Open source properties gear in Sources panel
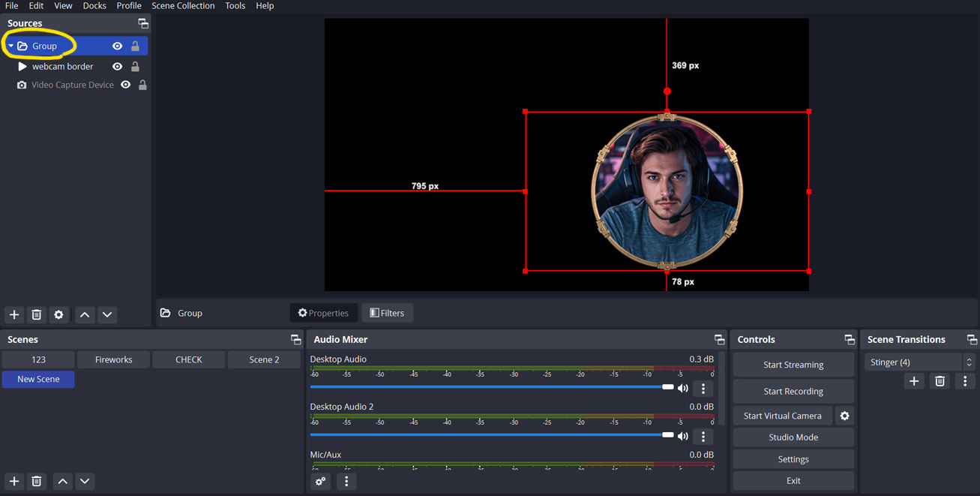This screenshot has width=980, height=496. (x=58, y=314)
